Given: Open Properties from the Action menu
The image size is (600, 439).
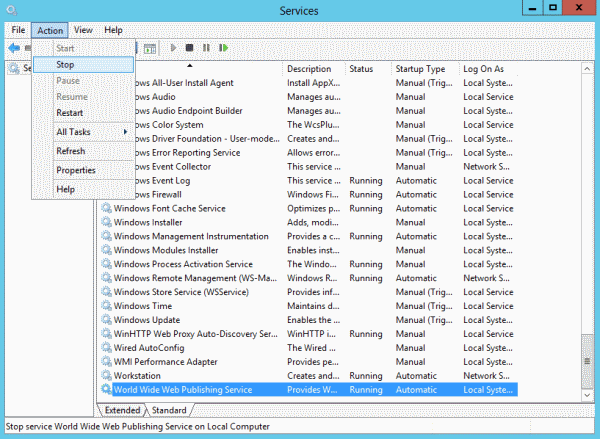Looking at the screenshot, I should click(83, 170).
